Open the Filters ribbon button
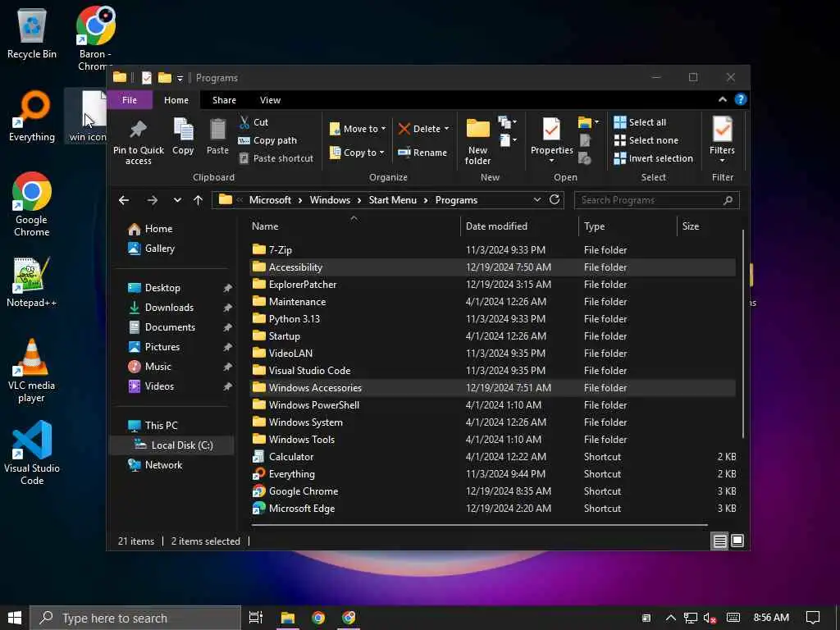The width and height of the screenshot is (840, 630). coord(722,140)
